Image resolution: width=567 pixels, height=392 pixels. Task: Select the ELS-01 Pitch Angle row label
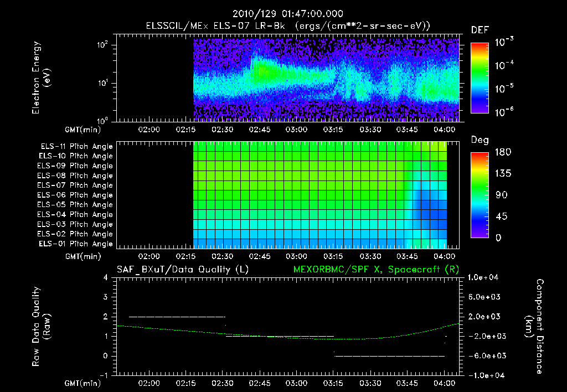[76, 244]
